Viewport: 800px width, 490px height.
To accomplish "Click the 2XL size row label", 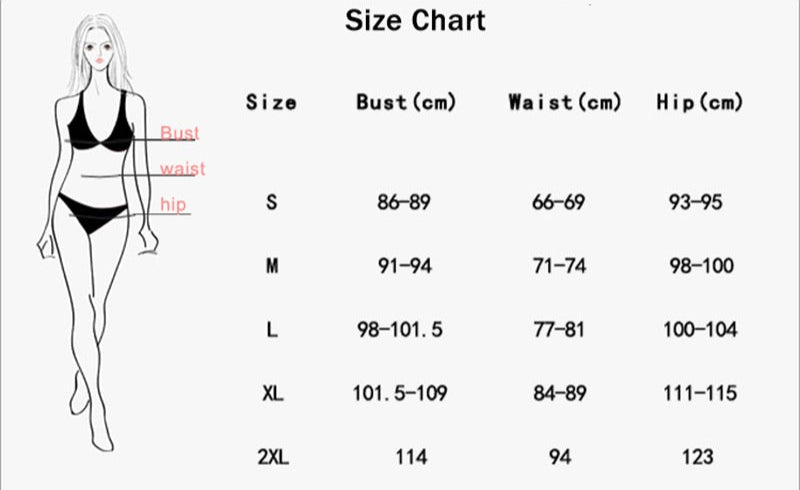I will (271, 457).
